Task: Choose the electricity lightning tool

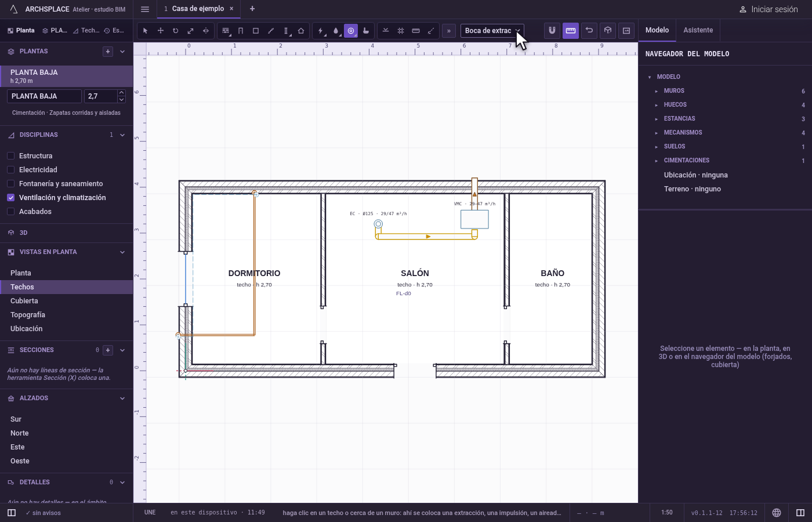Action: coord(321,31)
